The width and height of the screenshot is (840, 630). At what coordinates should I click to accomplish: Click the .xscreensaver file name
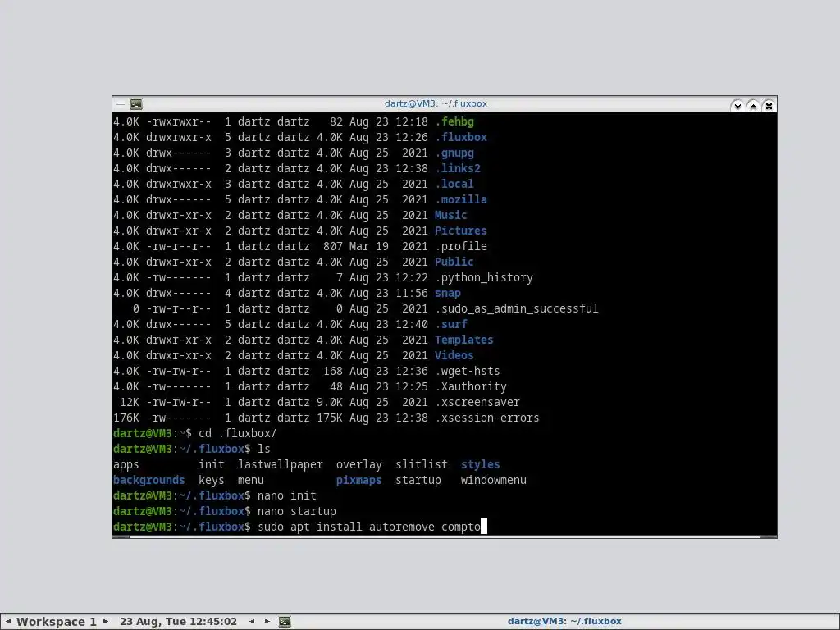[477, 402]
